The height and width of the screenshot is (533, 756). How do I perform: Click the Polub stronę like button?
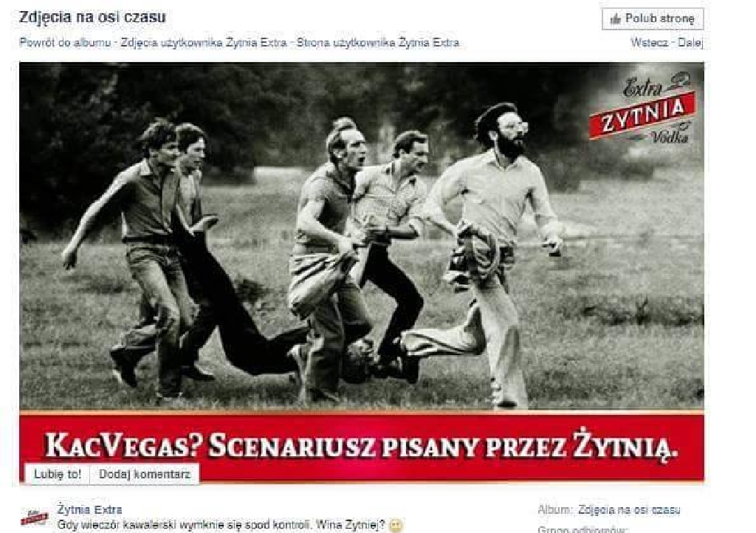coord(653,18)
